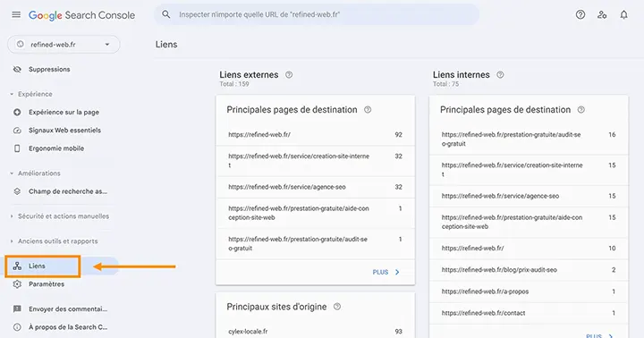Click Envoyer des commentaires link

click(68, 308)
